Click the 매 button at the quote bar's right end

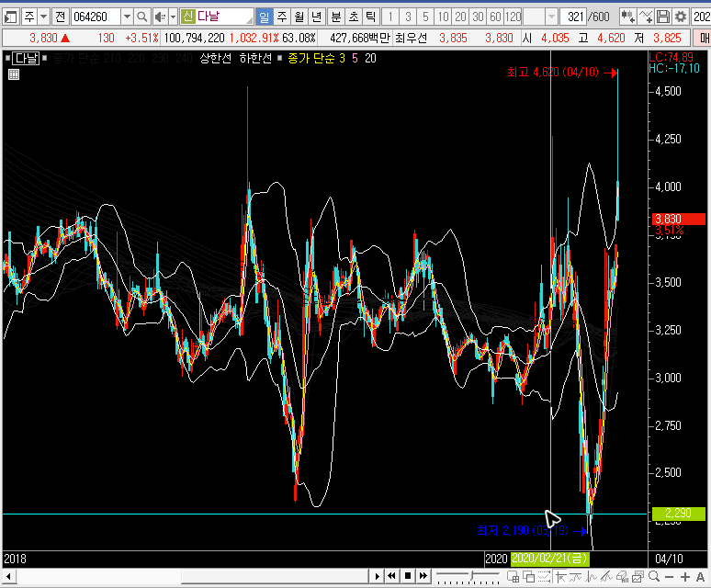click(x=703, y=38)
